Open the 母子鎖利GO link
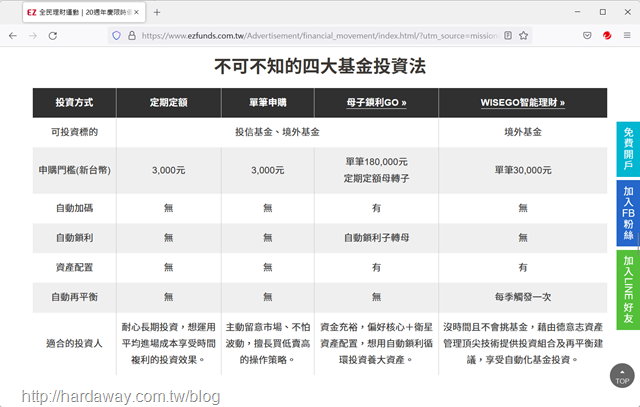The height and width of the screenshot is (407, 640). (376, 102)
